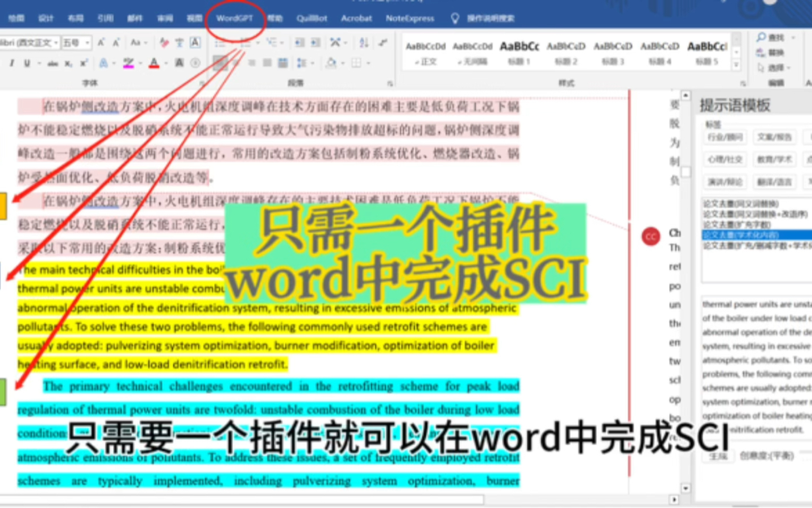The height and width of the screenshot is (508, 812).
Task: Click the 操作说明搜索 search box
Action: (x=490, y=18)
